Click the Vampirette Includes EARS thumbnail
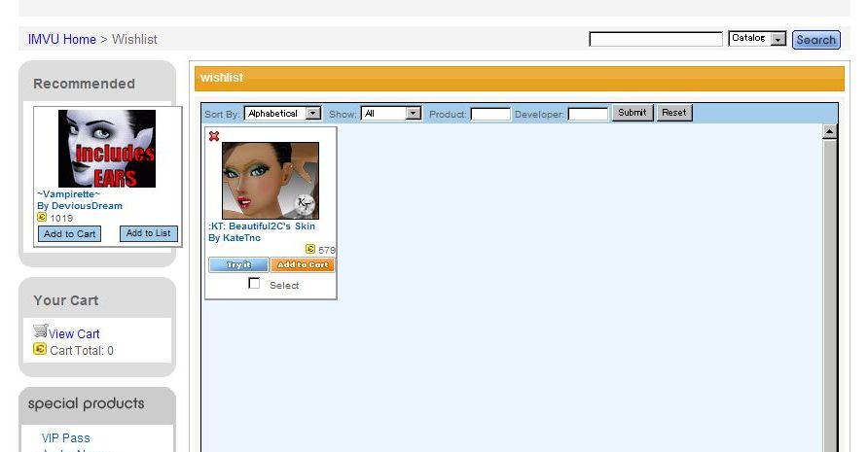Screen dimensions: 868x452 tap(107, 149)
